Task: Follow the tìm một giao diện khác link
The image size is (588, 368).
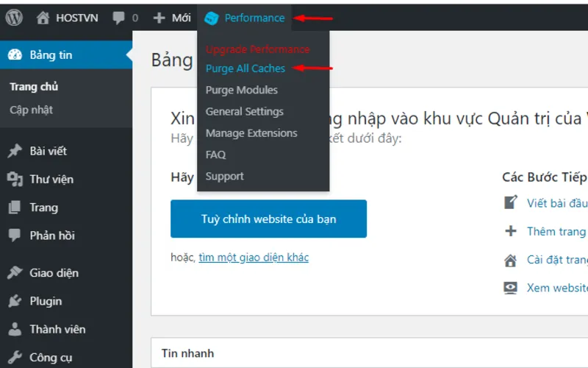Action: (x=254, y=258)
